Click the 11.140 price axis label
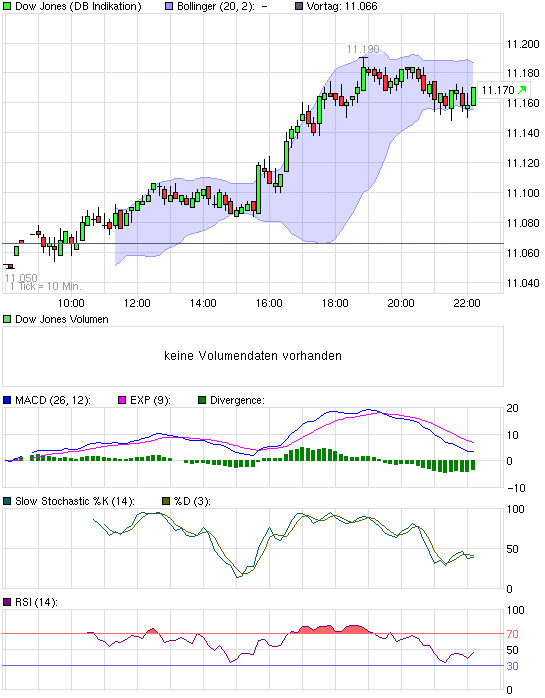Screen dimensions: 545x698 click(523, 133)
